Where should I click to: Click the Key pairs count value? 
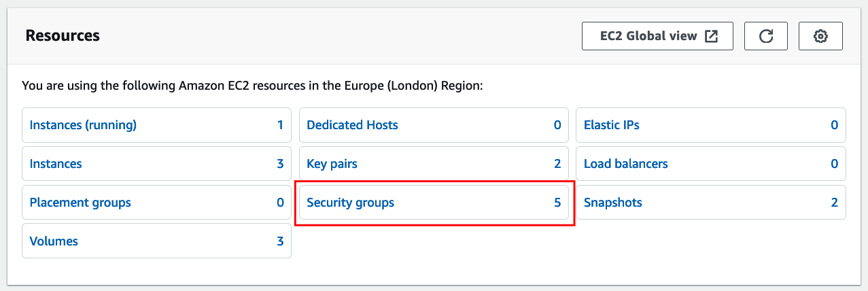[x=557, y=164]
